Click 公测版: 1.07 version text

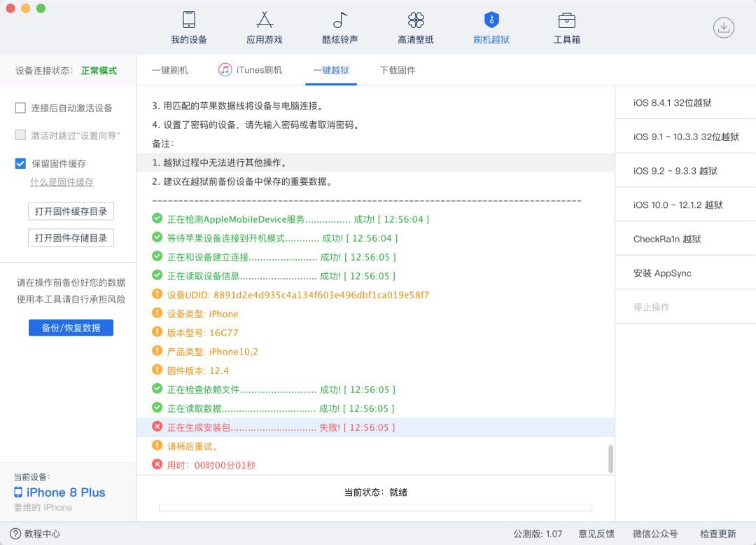point(538,534)
